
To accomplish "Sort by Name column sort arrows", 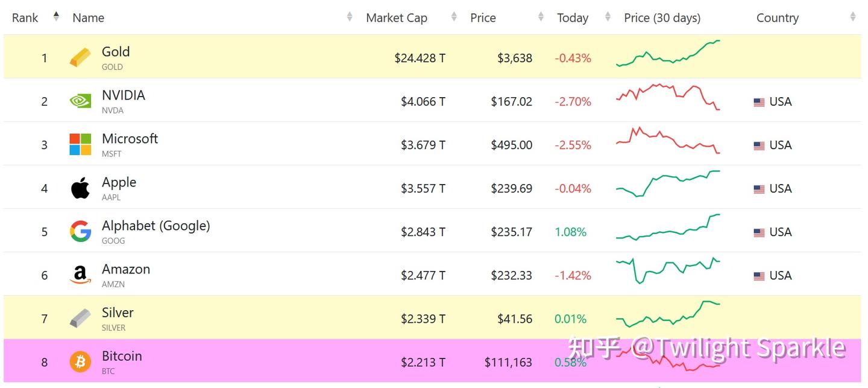I will 350,17.
